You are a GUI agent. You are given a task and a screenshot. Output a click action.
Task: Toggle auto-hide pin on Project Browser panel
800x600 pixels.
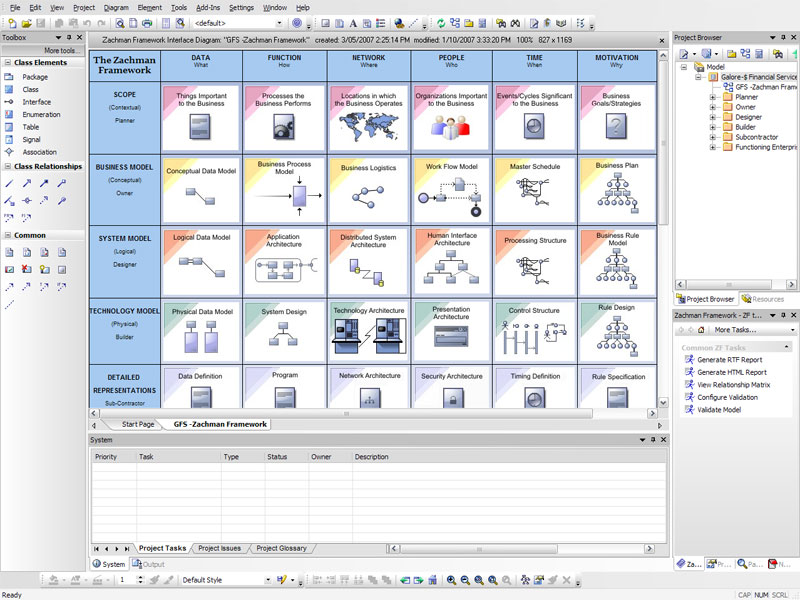click(781, 37)
